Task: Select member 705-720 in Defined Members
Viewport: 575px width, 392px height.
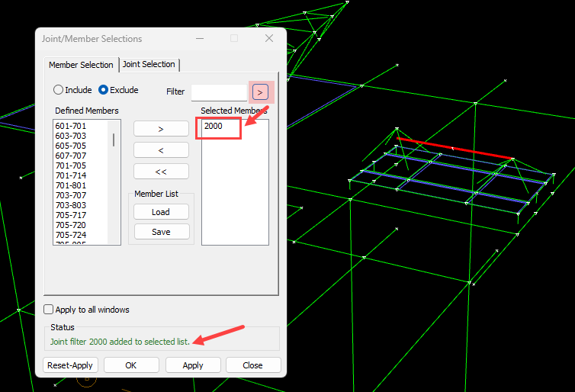Action: pyautogui.click(x=71, y=225)
